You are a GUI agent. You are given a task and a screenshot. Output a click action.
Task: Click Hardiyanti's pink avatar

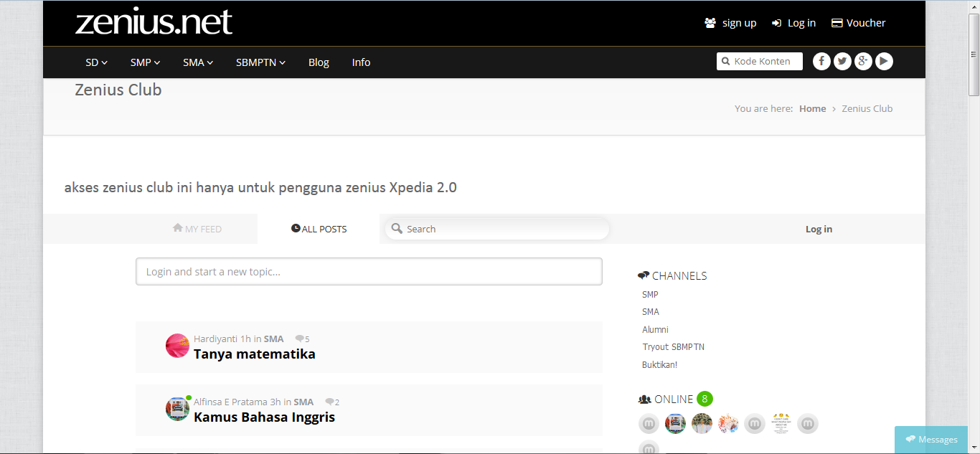pos(177,346)
